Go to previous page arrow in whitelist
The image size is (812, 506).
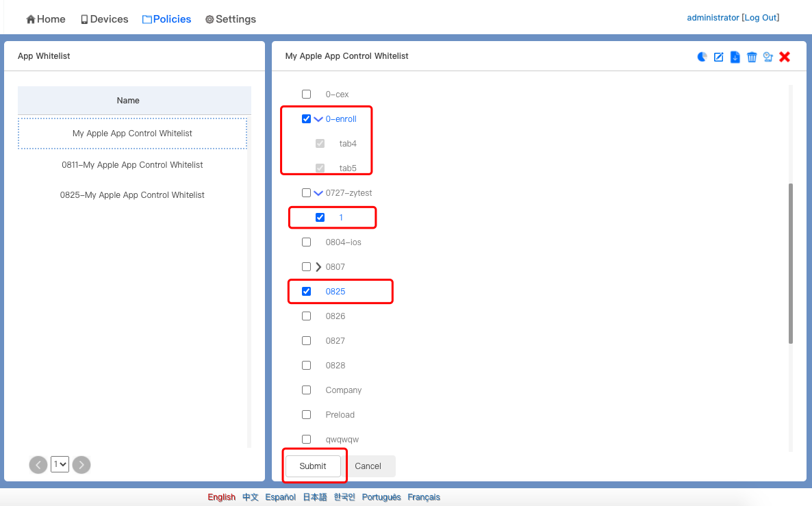tap(38, 465)
